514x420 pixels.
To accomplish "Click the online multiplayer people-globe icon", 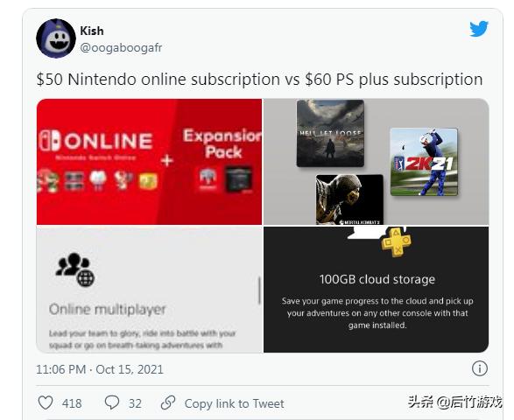I will pos(75,269).
